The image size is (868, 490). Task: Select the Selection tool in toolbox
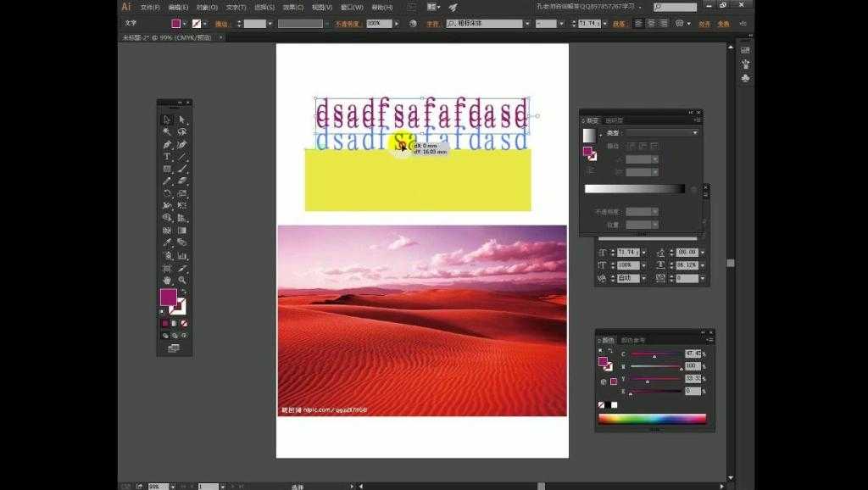[x=167, y=120]
